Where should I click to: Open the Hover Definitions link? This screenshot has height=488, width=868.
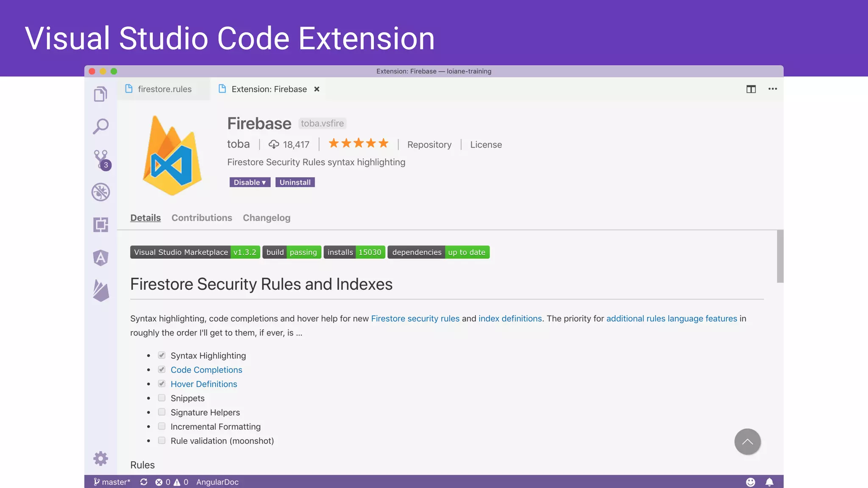(x=204, y=384)
